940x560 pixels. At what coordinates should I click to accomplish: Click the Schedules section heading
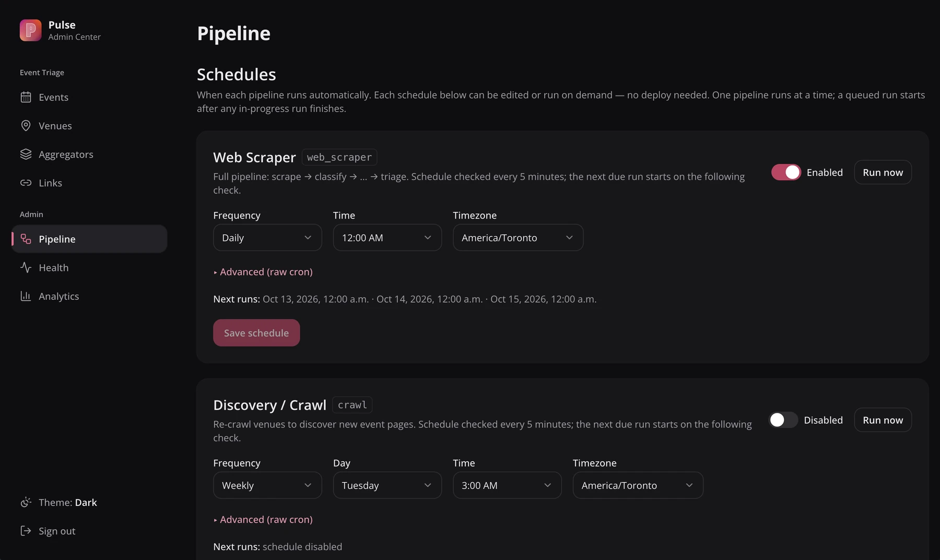pyautogui.click(x=236, y=74)
